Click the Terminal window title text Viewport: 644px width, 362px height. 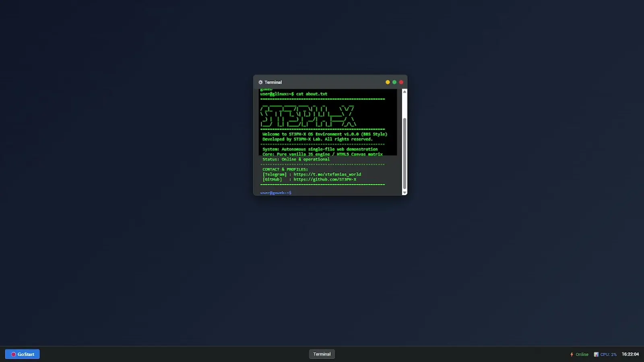273,82
